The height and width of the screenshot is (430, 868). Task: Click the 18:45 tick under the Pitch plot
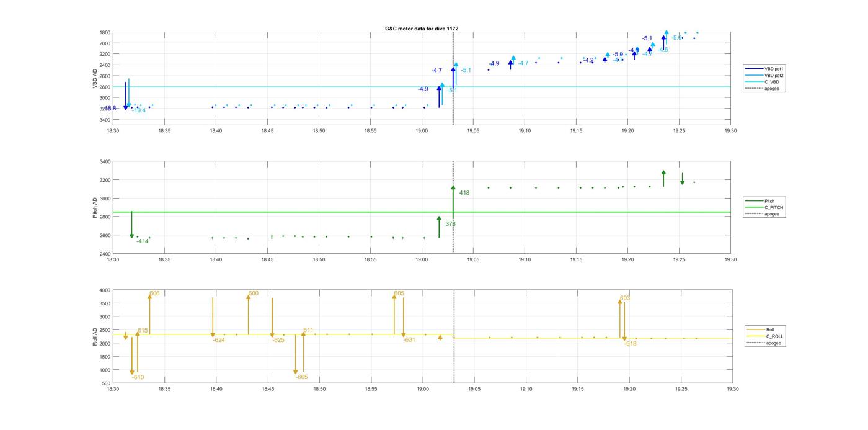point(267,260)
